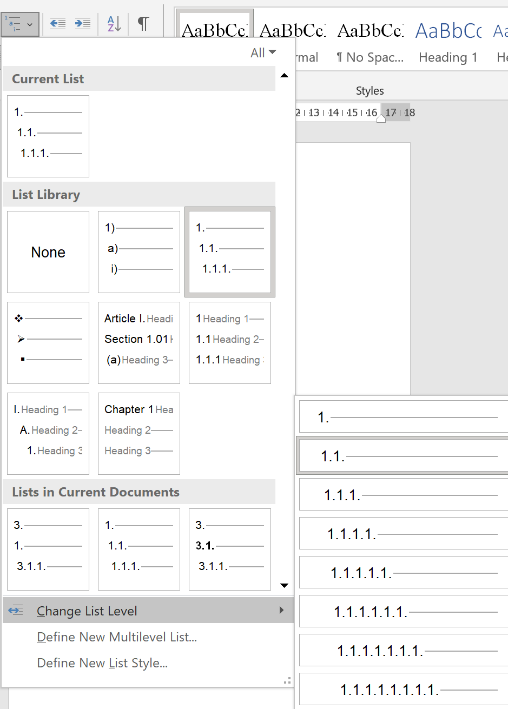Click the Increase Indent icon

point(82,23)
